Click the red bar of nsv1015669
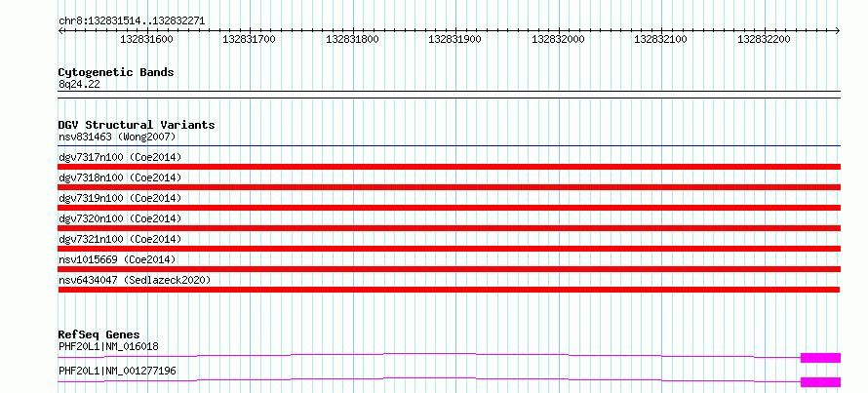Screen dimensions: 868x393 (x=449, y=269)
